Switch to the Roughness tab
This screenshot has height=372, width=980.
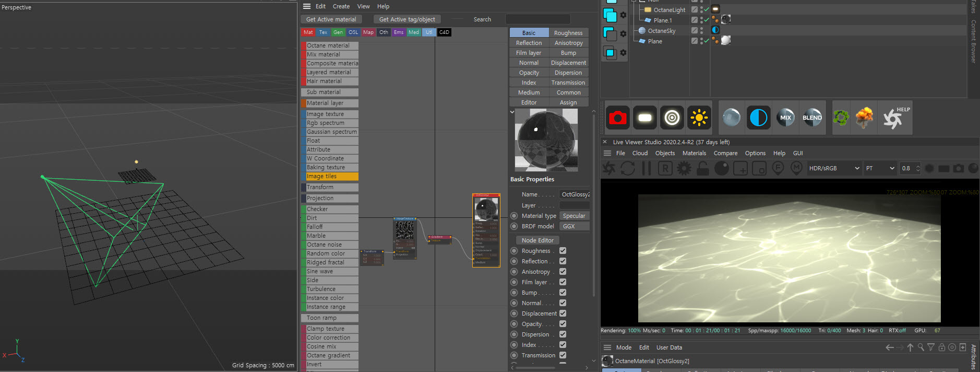point(568,33)
